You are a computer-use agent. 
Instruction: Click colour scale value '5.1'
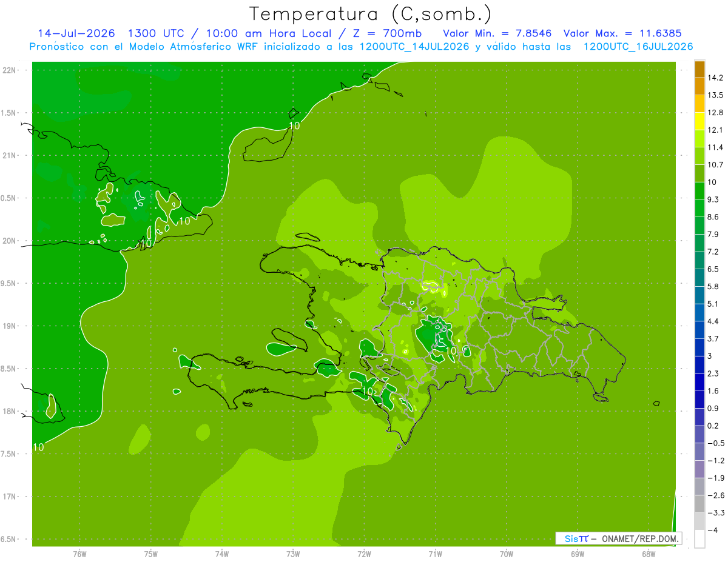(713, 304)
